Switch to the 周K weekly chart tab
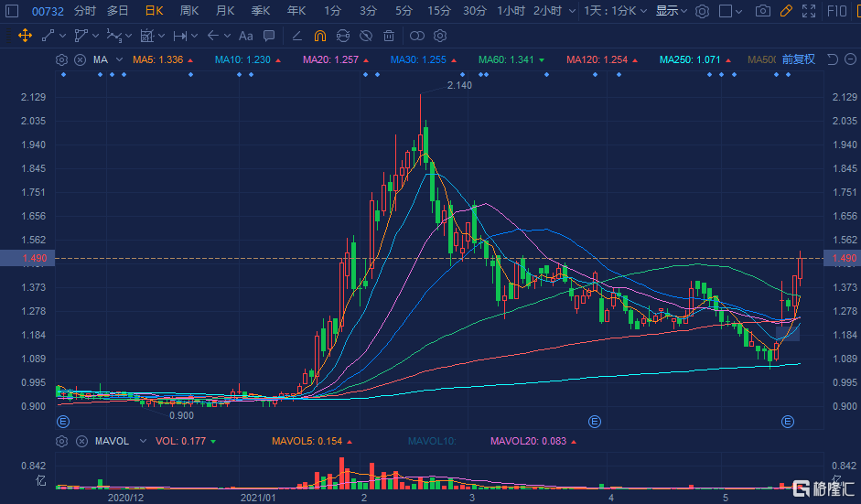The image size is (861, 504). point(189,11)
